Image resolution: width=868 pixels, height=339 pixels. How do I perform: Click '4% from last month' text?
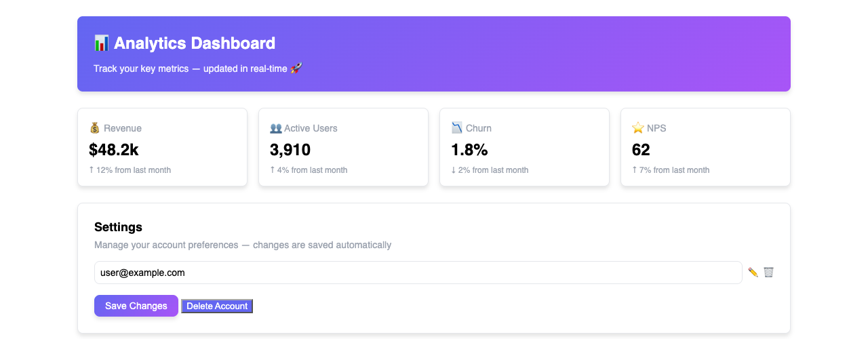coord(312,170)
